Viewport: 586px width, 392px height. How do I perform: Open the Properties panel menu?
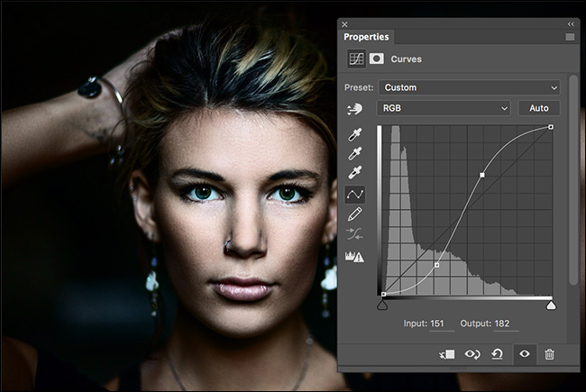[x=570, y=37]
